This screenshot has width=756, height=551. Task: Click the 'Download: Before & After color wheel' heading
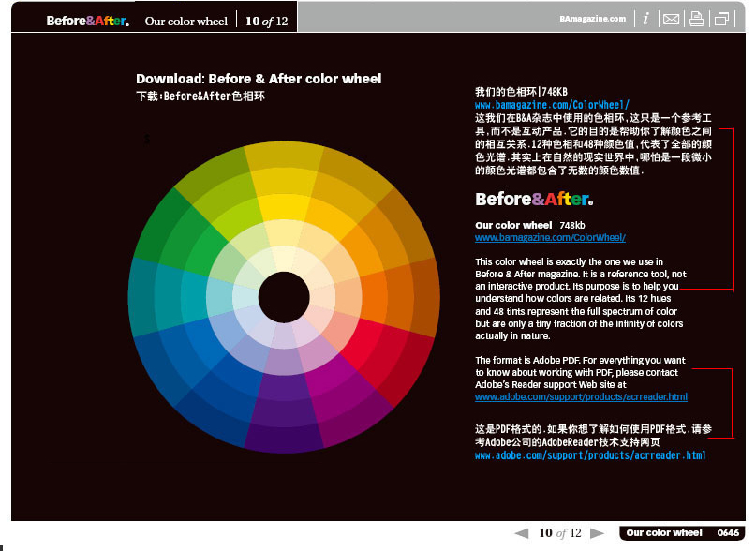(x=259, y=79)
